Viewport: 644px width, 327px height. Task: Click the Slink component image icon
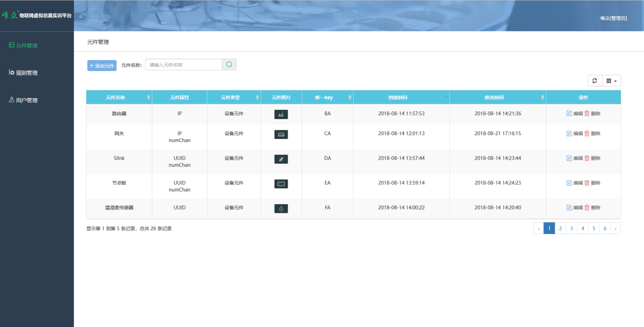pos(281,159)
